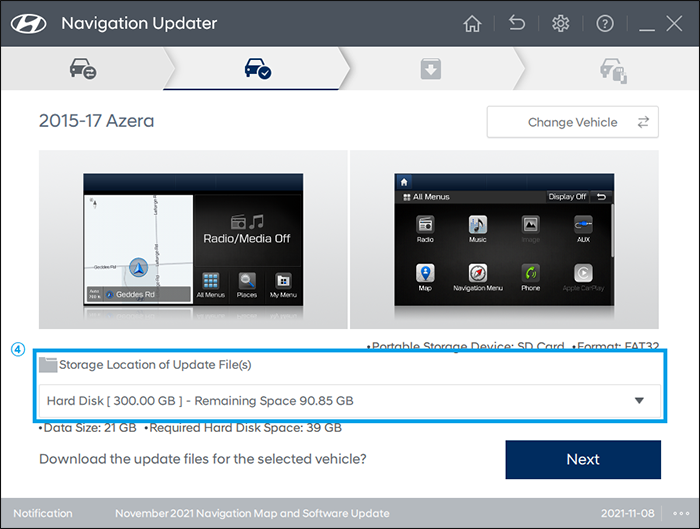Viewport: 700px width, 529px height.
Task: Click the All Menus screen thumbnail
Action: (504, 240)
